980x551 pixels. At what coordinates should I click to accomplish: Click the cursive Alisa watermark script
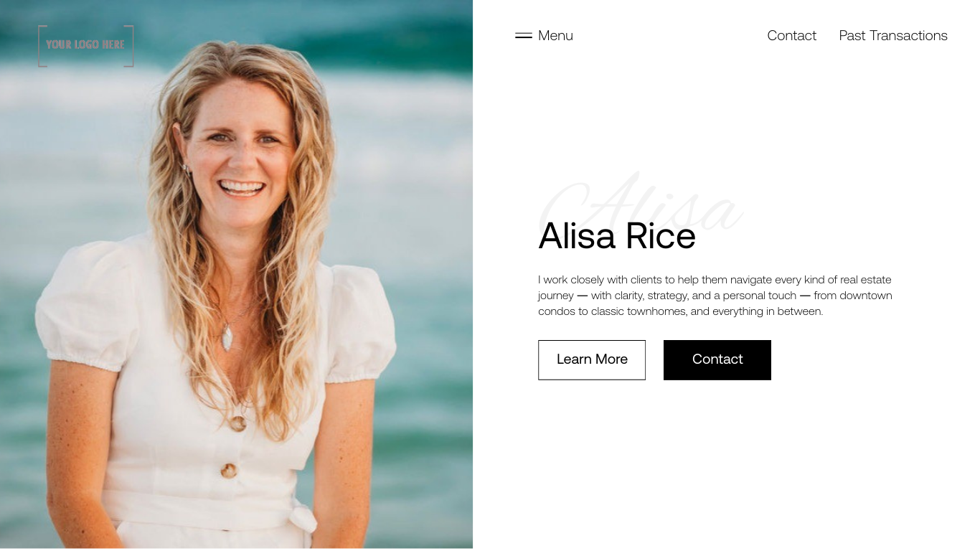pyautogui.click(x=641, y=203)
